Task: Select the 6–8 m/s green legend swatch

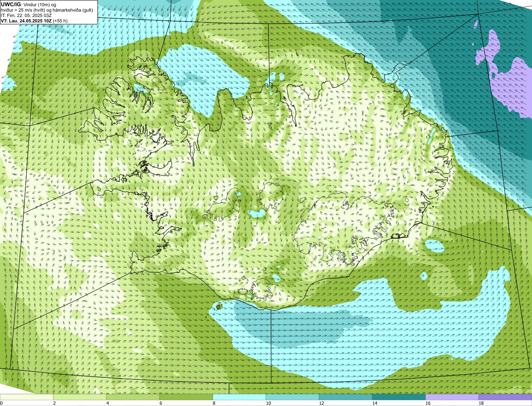Action: 186,397
